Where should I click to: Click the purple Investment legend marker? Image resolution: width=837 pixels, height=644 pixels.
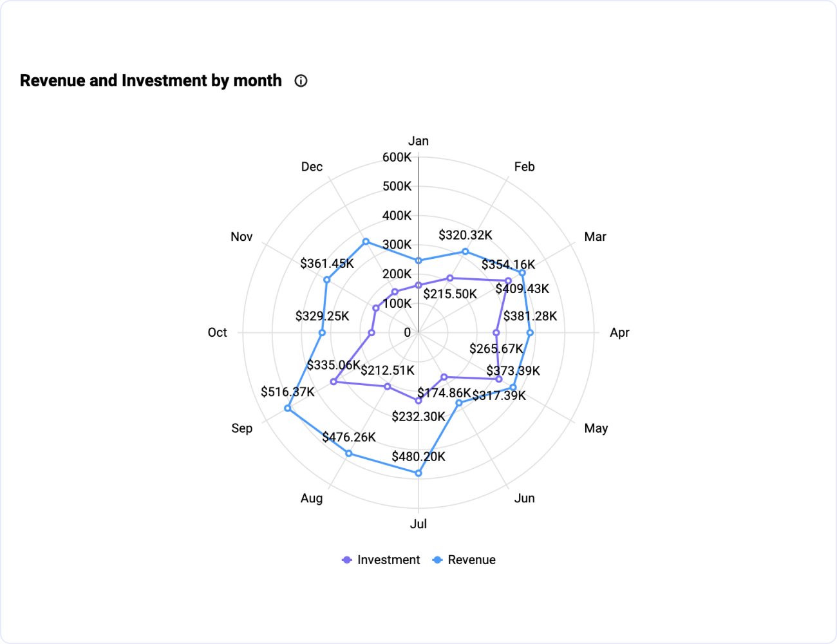pos(347,560)
